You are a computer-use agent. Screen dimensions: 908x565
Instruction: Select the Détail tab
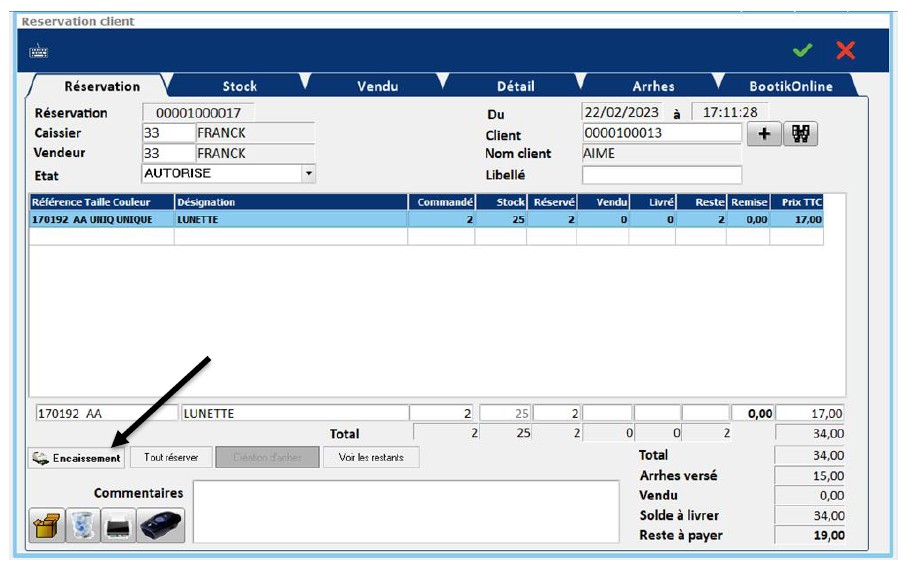pos(515,86)
